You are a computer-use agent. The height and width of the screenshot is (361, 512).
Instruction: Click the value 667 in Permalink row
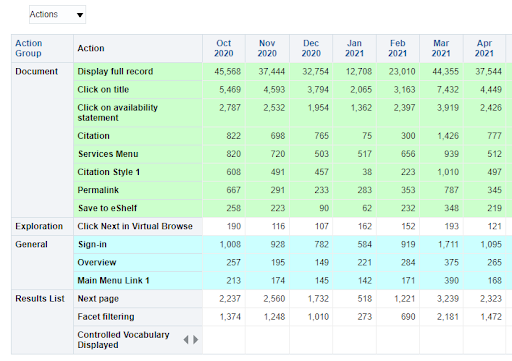point(234,190)
